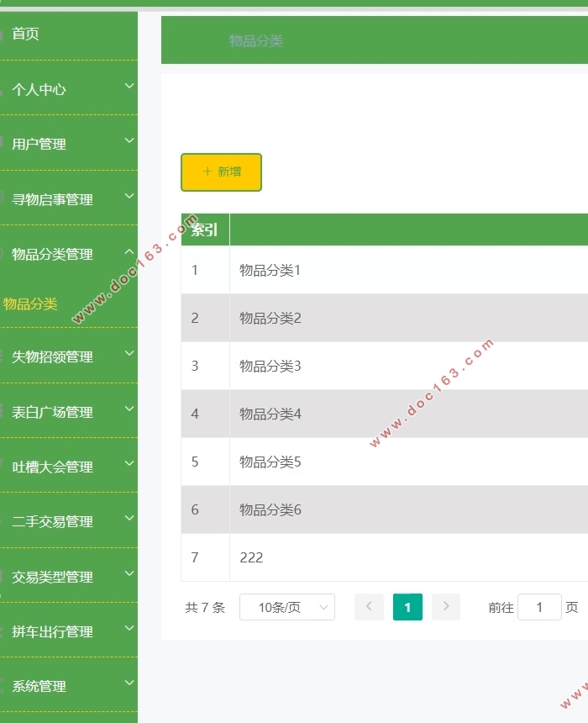Select row cell 物品分类5
This screenshot has height=723, width=588.
click(270, 462)
